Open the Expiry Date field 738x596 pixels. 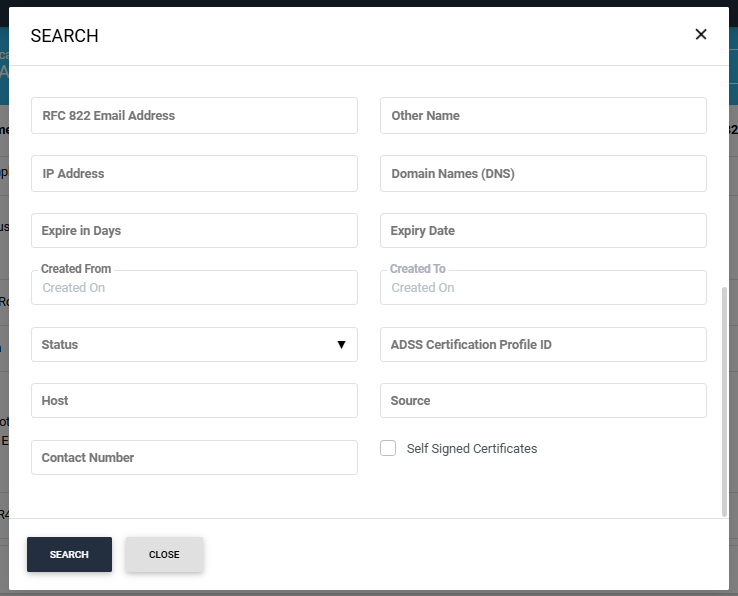pos(543,231)
